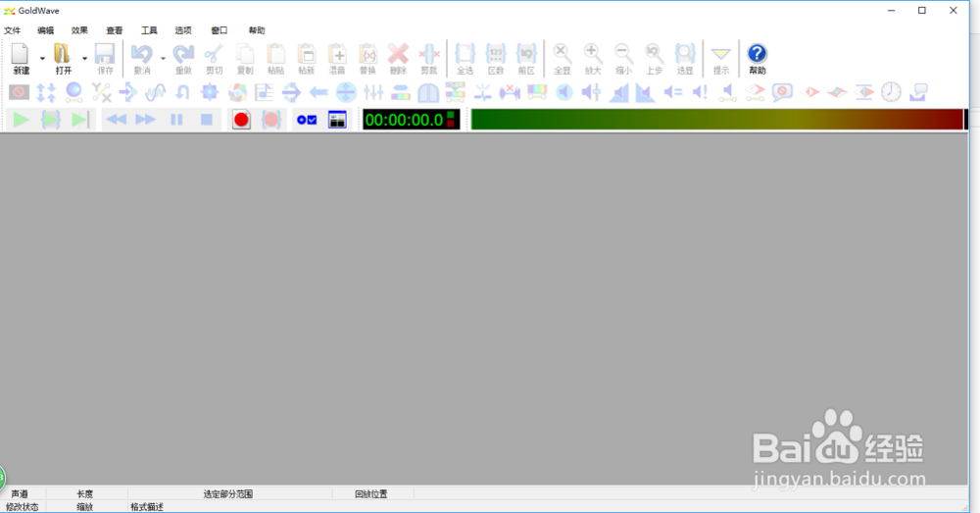The image size is (980, 513).
Task: Click the fade-in ramp effect icon
Action: [618, 92]
